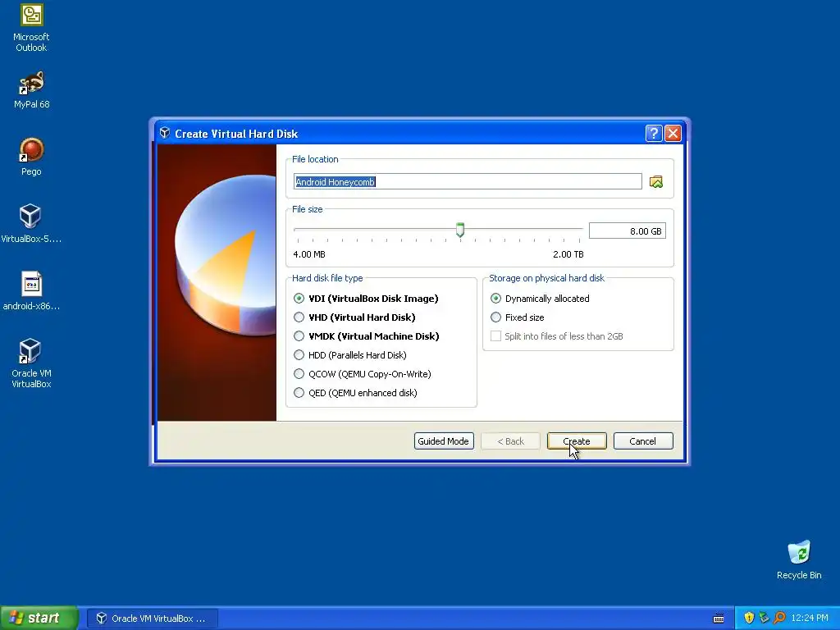Viewport: 840px width, 630px height.
Task: Click the file location text field
Action: 468,181
